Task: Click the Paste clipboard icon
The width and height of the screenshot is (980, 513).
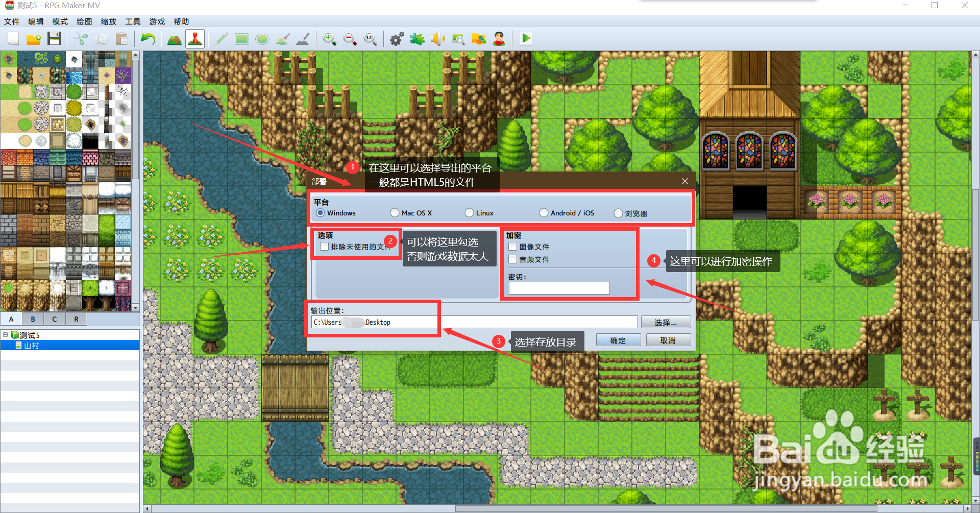Action: [121, 39]
